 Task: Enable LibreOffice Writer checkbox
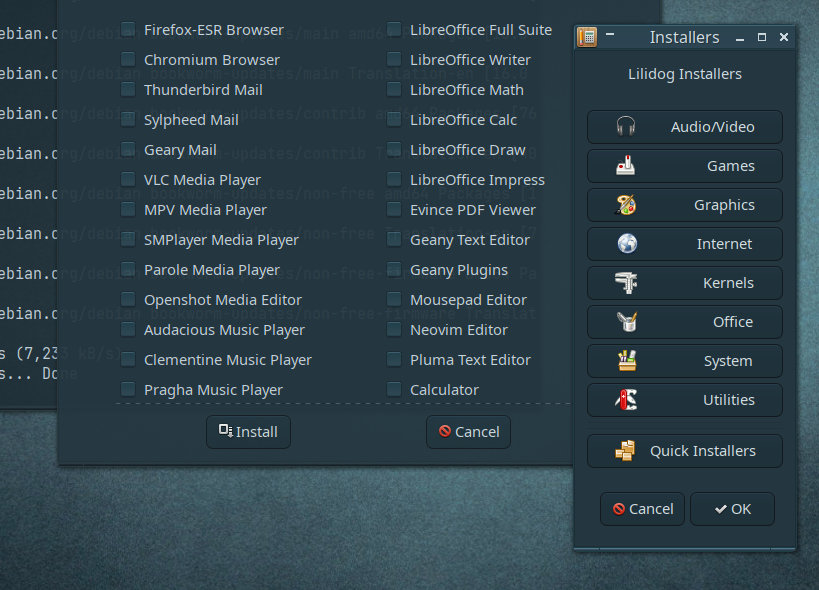394,59
